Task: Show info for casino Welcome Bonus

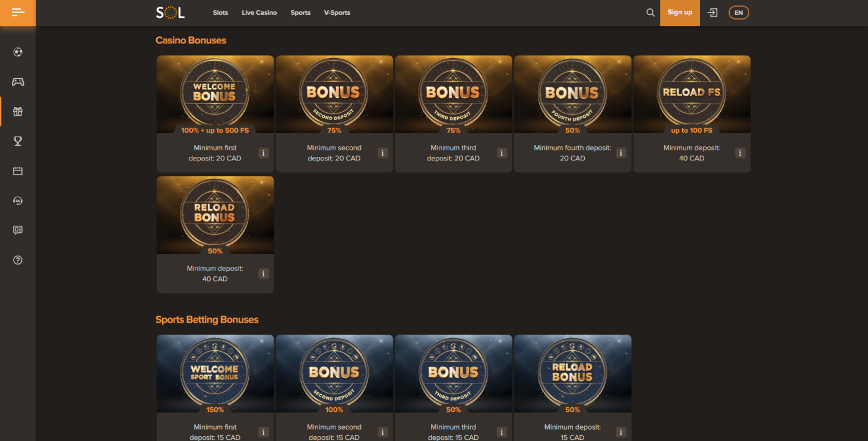Action: tap(264, 153)
